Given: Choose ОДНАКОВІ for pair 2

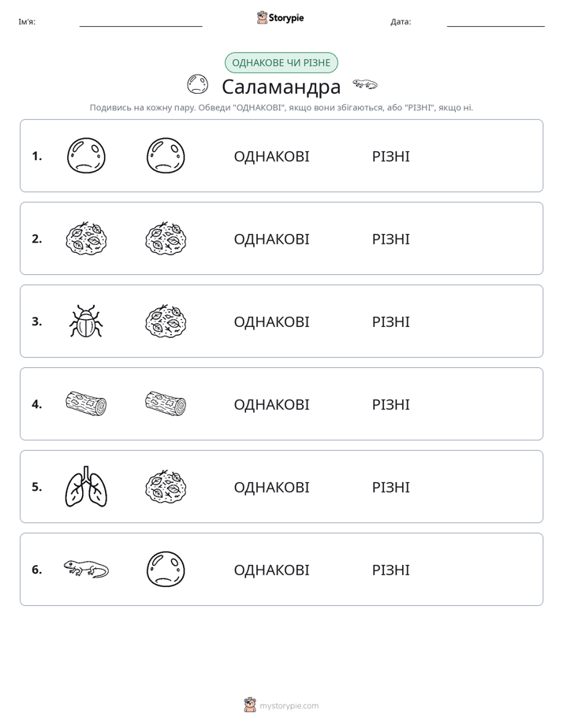Looking at the screenshot, I should [271, 239].
